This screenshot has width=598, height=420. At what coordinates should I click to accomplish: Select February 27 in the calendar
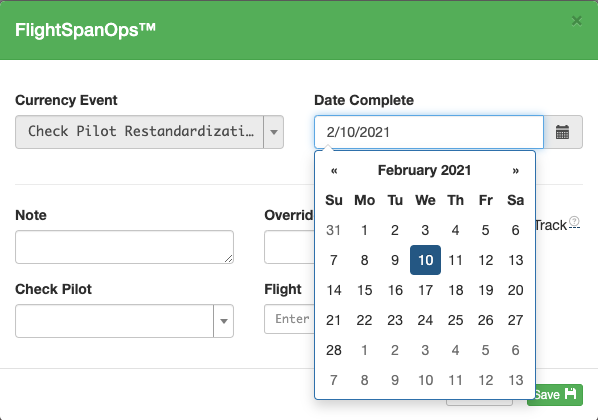[515, 320]
